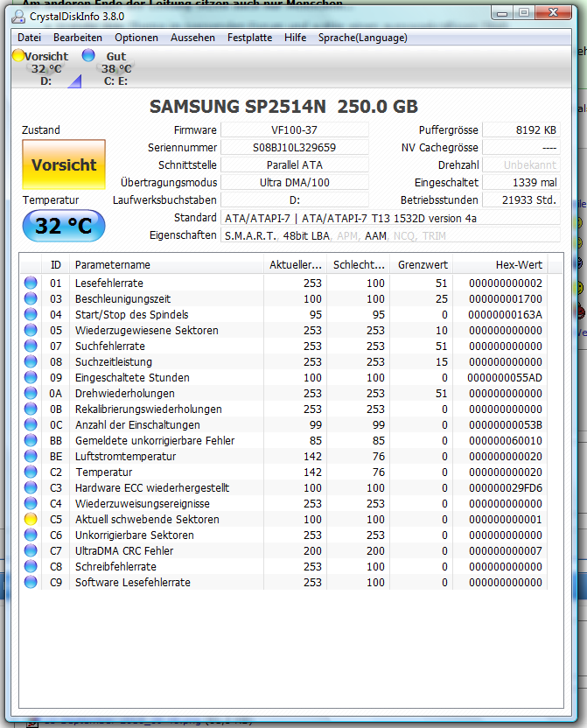587x728 pixels.
Task: Open the Festplatte menu
Action: tap(249, 38)
